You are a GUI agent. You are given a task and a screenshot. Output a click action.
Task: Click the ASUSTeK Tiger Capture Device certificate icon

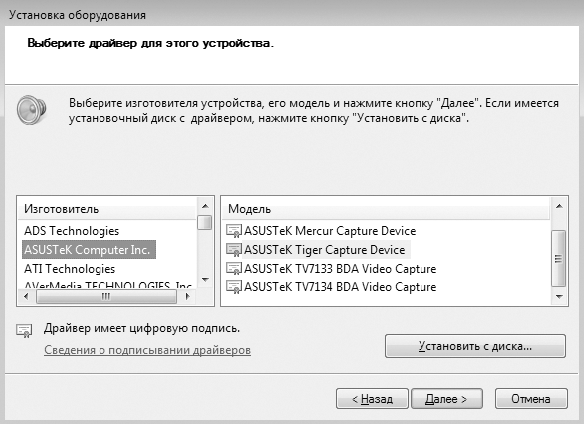click(234, 250)
